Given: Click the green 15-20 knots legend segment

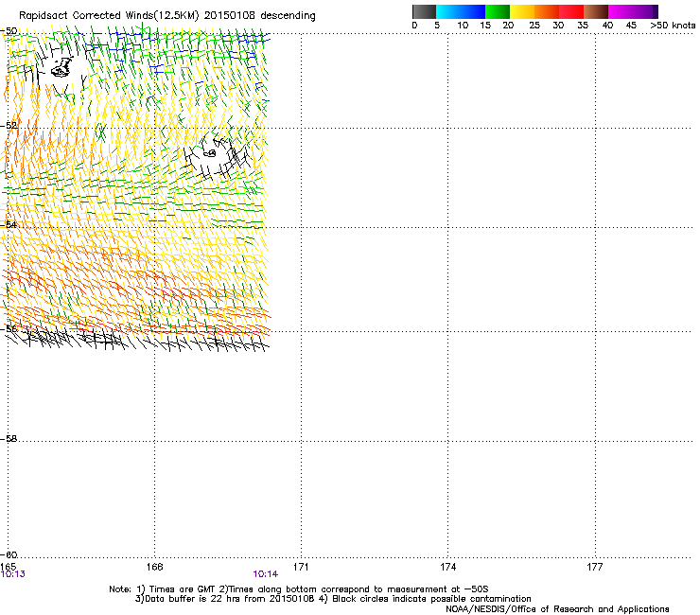Looking at the screenshot, I should [498, 11].
